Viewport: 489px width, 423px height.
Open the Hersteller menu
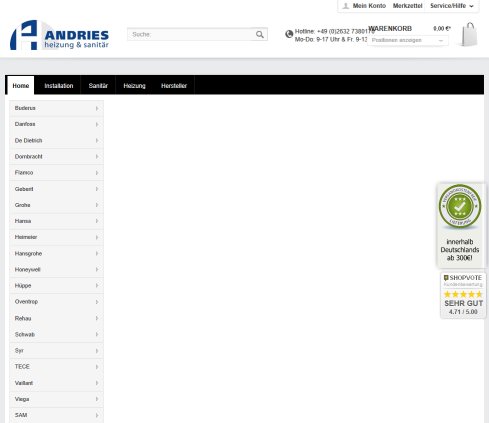pyautogui.click(x=174, y=86)
